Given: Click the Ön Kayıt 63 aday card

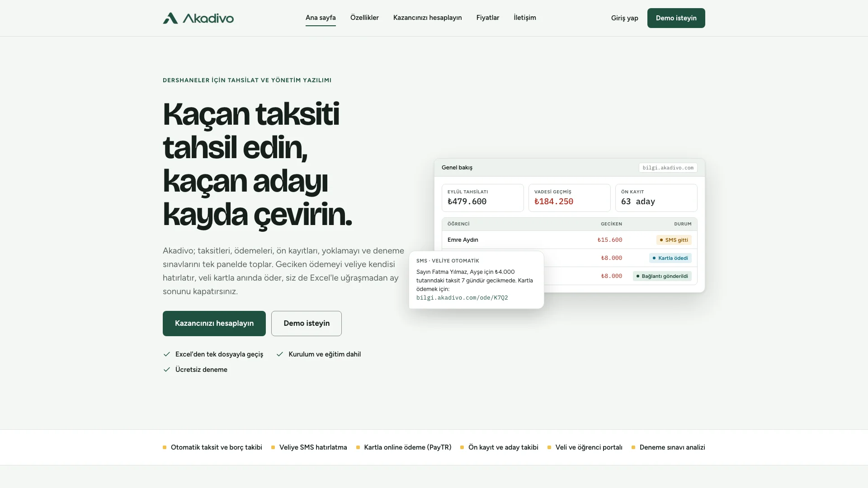Looking at the screenshot, I should click(x=656, y=198).
